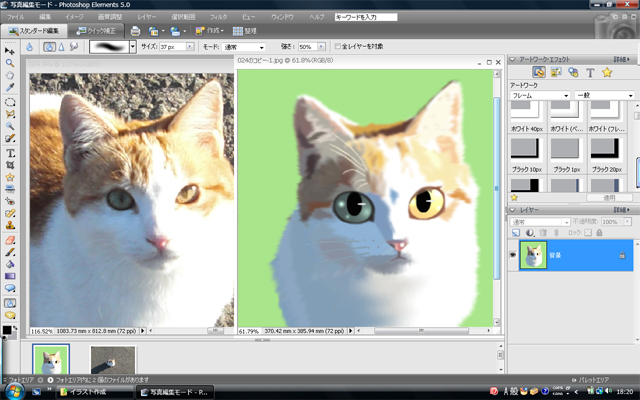The width and height of the screenshot is (640, 400).
Task: Select the active Blur tool in toolbox
Action: pyautogui.click(x=10, y=303)
